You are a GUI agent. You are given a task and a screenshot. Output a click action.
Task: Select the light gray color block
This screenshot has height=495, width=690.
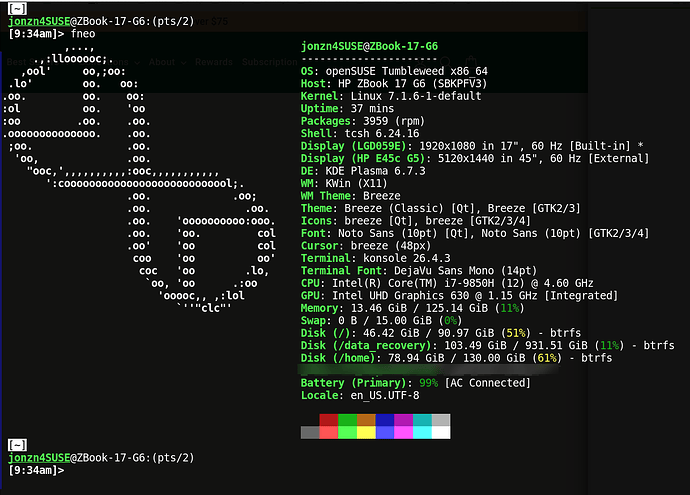441,420
